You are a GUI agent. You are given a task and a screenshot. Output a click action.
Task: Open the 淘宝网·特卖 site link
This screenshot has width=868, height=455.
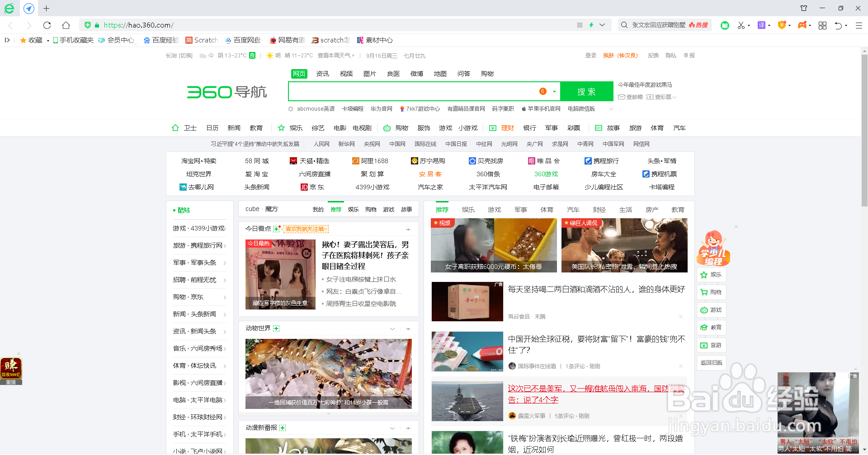pos(199,161)
